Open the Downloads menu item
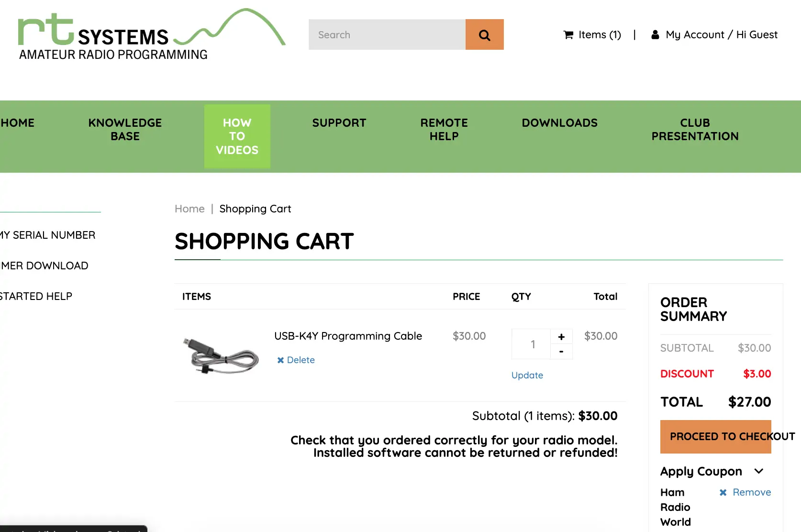 click(x=559, y=123)
